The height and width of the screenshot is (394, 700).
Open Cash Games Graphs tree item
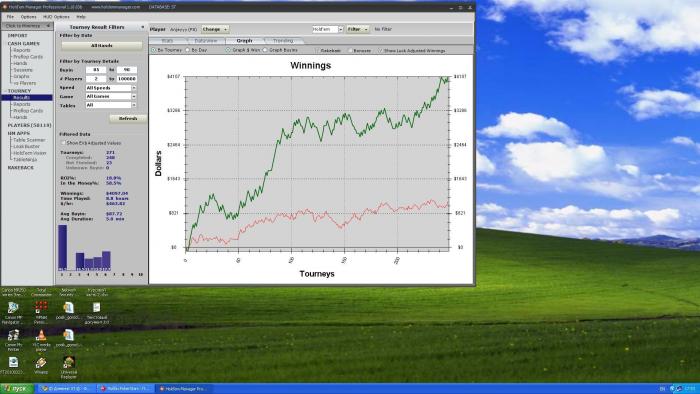coord(21,76)
